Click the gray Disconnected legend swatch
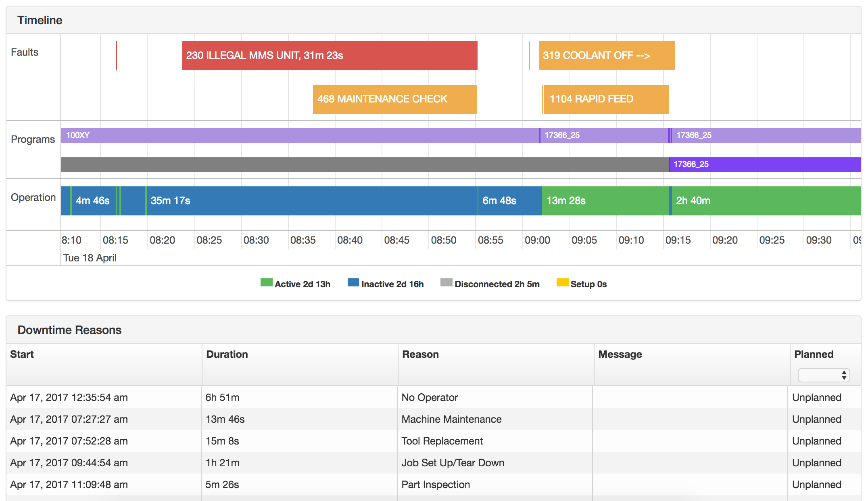 (x=446, y=283)
